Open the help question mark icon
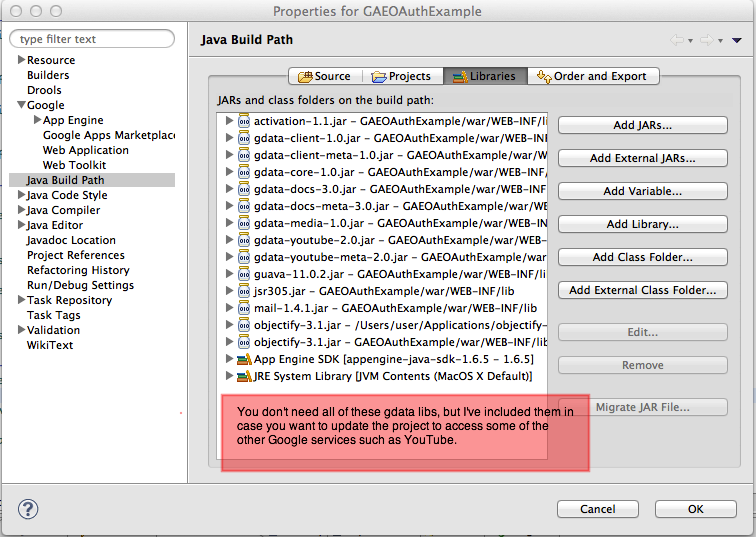The height and width of the screenshot is (537, 756). coord(28,509)
